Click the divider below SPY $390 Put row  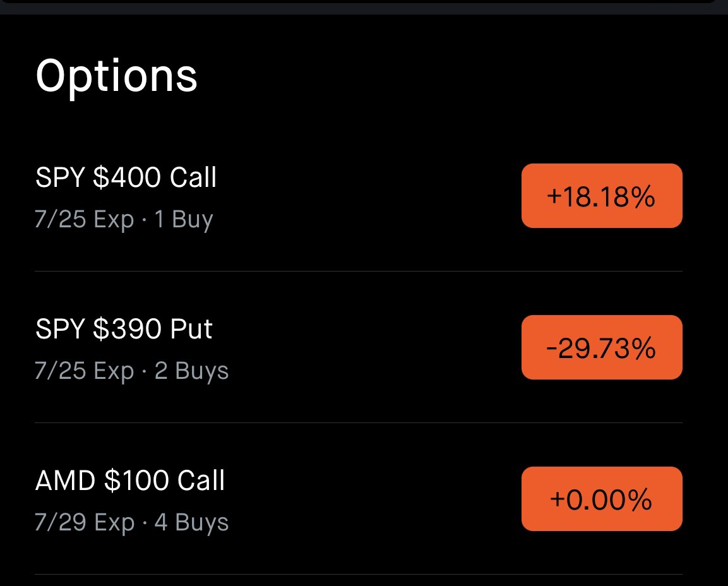[359, 422]
